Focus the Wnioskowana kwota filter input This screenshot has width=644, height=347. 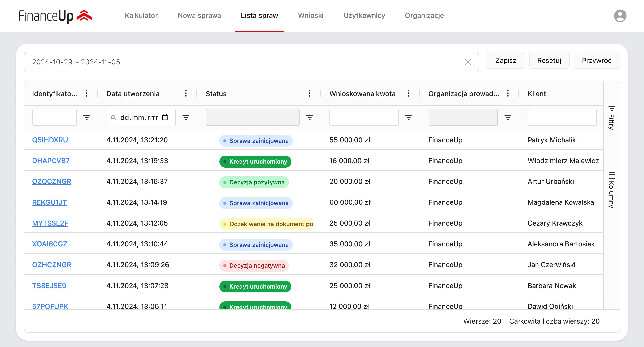click(364, 117)
